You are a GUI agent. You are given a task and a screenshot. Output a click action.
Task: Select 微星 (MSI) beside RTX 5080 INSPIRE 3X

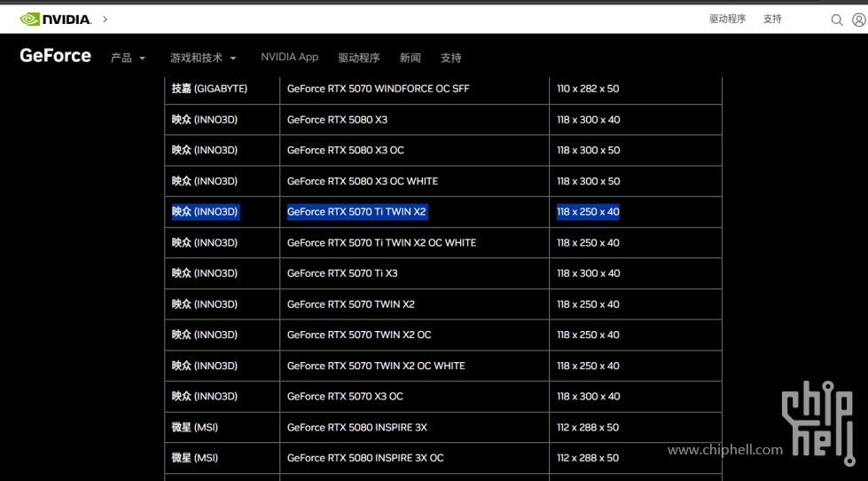coord(195,427)
